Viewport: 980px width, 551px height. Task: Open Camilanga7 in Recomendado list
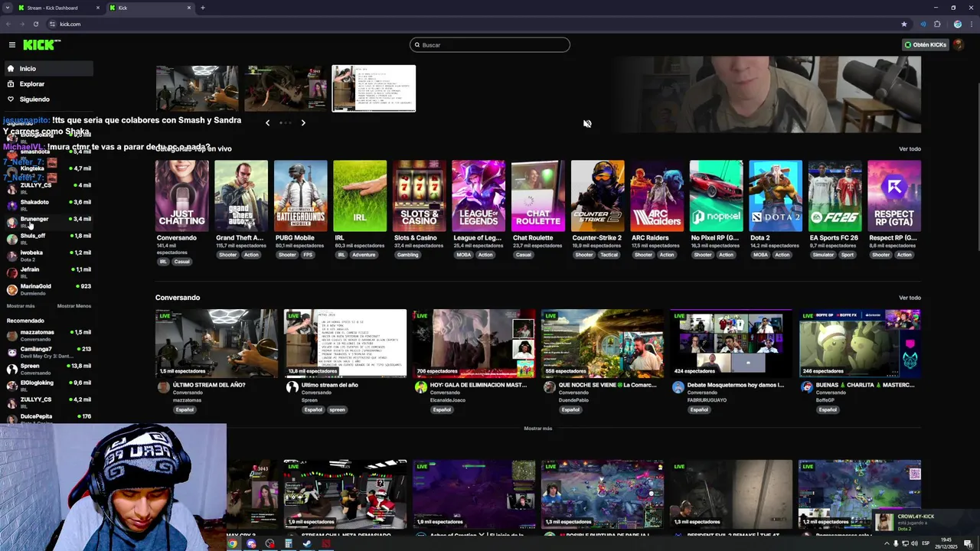(48, 352)
